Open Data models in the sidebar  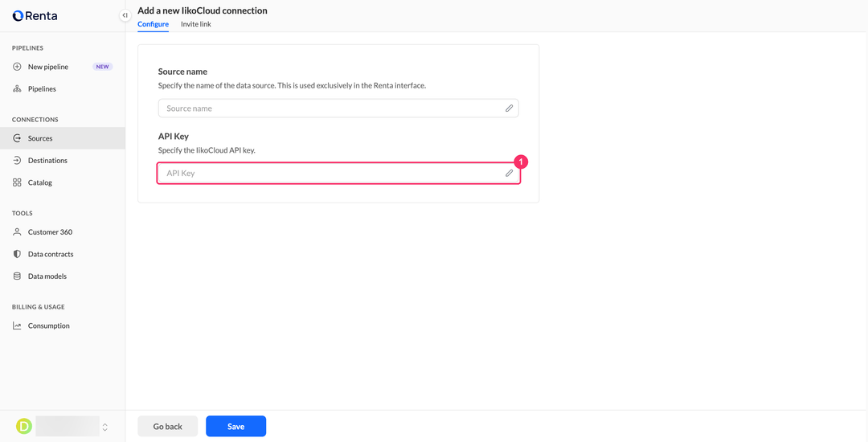[x=63, y=276]
